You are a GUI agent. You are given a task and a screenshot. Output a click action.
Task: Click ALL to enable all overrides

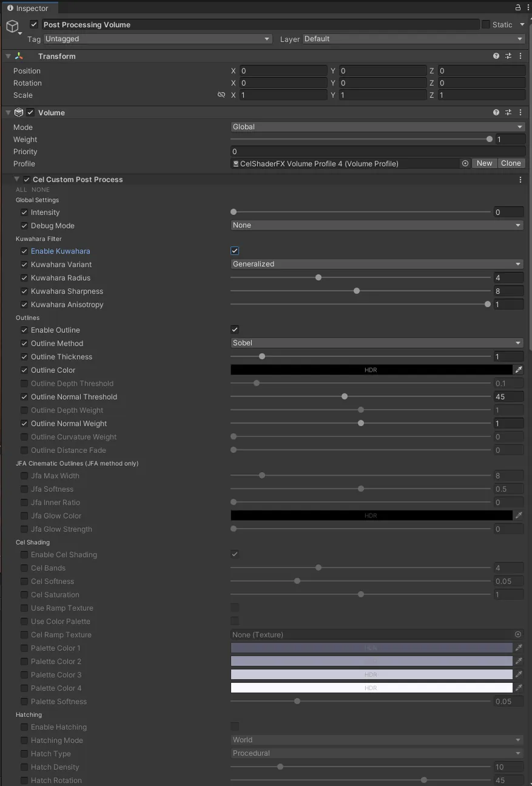[21, 190]
